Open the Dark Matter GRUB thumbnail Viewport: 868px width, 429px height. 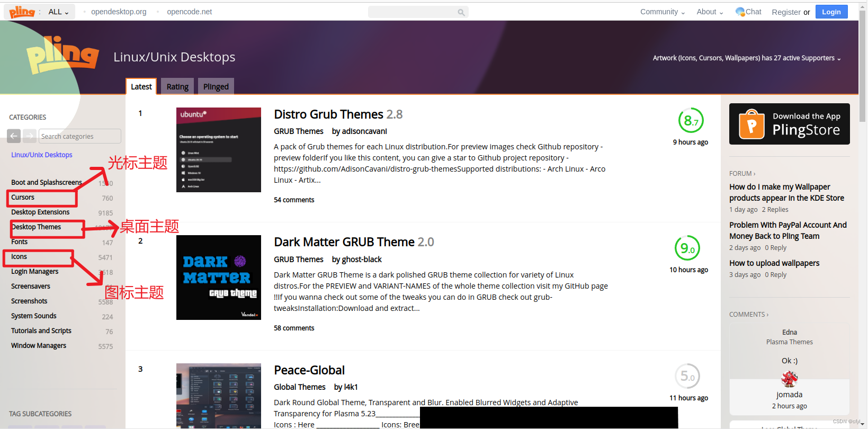[x=219, y=278]
